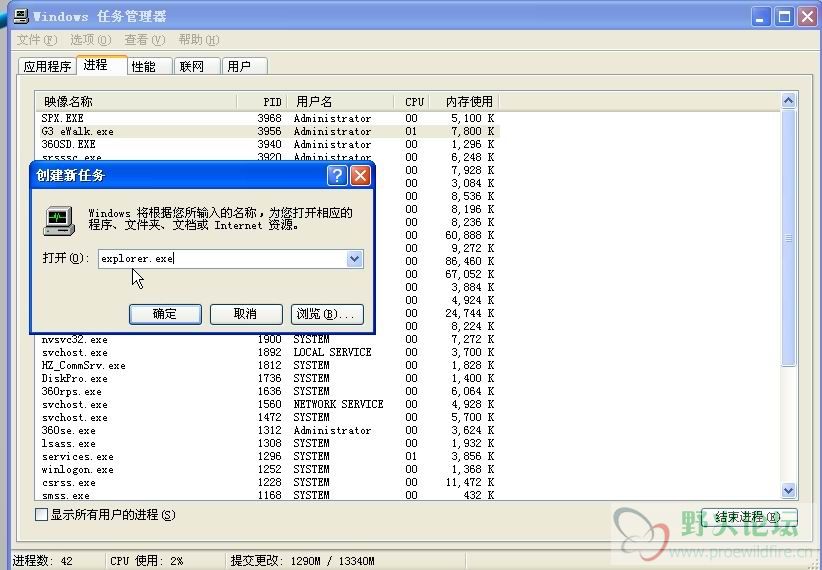Click the 24,744 K memory value

(470, 313)
